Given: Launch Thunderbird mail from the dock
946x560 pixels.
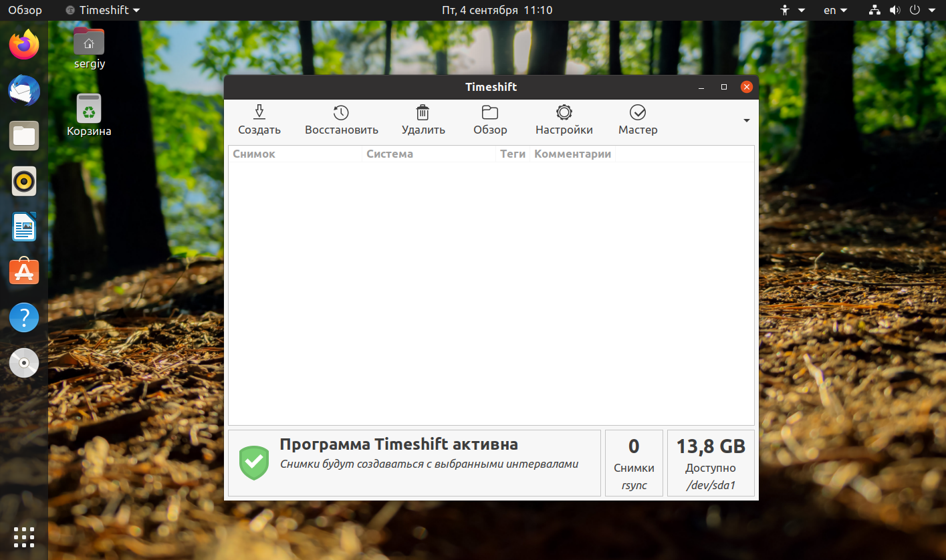Looking at the screenshot, I should pyautogui.click(x=24, y=90).
